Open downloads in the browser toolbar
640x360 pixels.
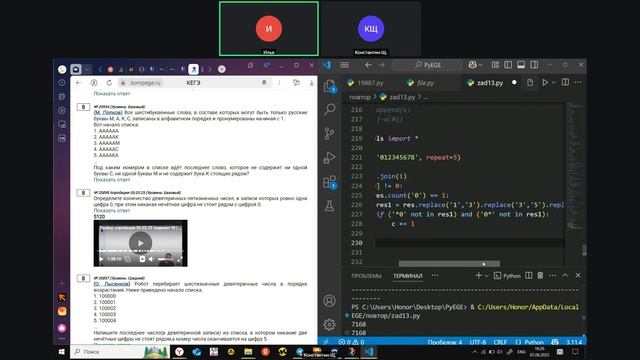point(311,83)
